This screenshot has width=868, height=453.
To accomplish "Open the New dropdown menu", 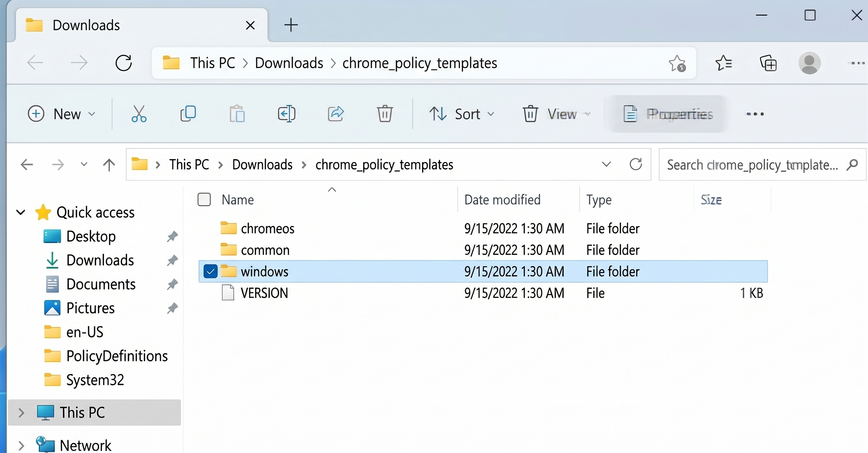I will pos(62,114).
